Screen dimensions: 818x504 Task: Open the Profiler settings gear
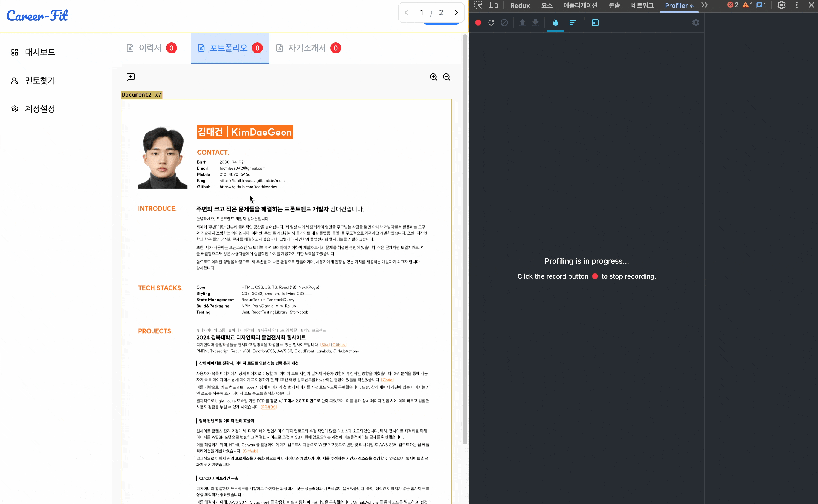tap(696, 23)
